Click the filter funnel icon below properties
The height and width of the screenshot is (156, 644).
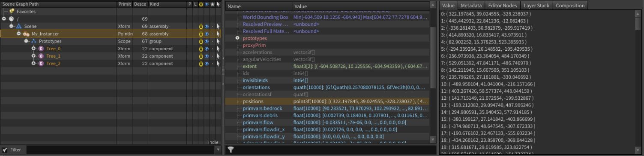(231, 150)
